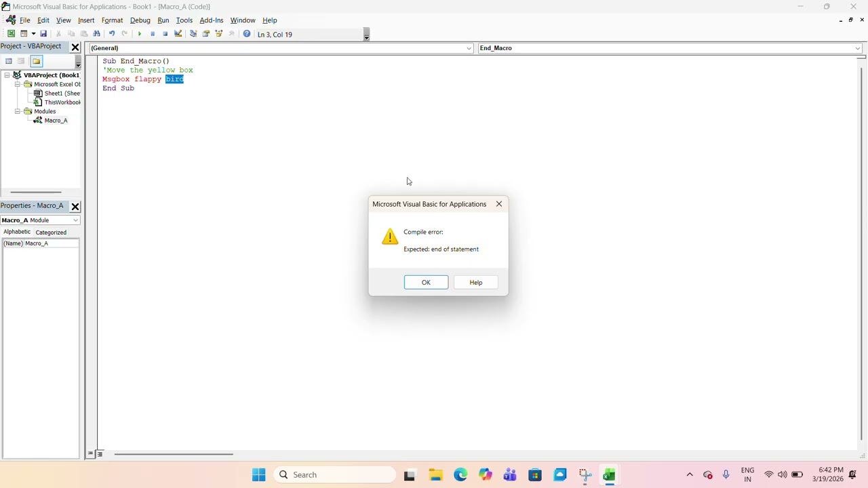
Task: Click the Project panel horizontal scrollbar
Action: click(36, 192)
